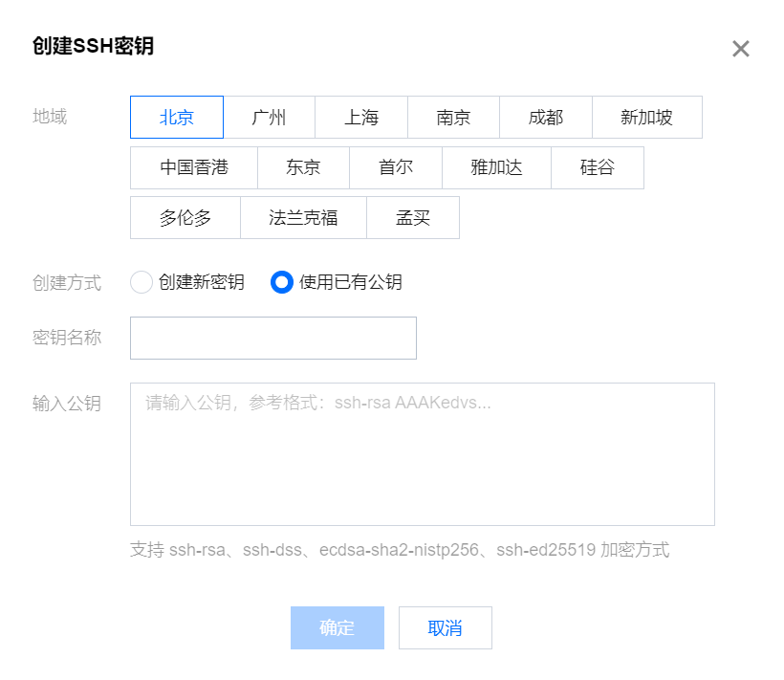
Task: Select the 上海 region
Action: tap(360, 117)
